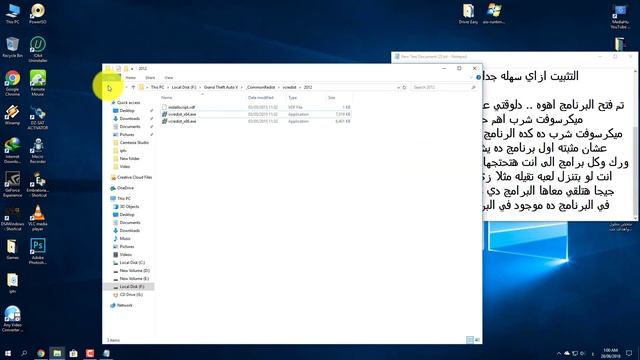Select Quick access in navigation pane
This screenshot has width=640, height=360.
click(x=128, y=102)
